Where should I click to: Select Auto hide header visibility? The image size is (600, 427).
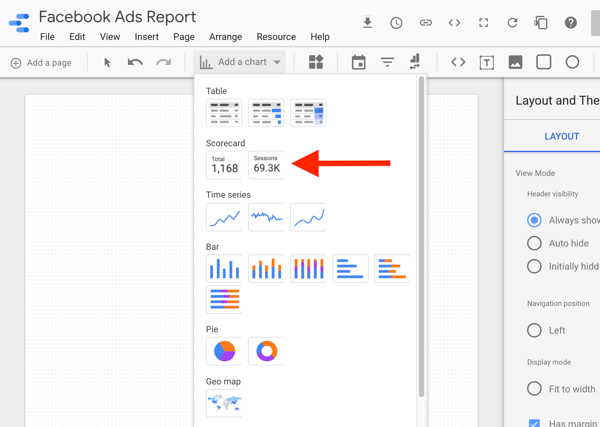[534, 243]
